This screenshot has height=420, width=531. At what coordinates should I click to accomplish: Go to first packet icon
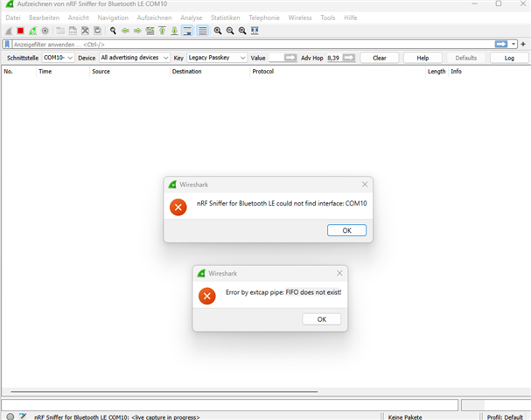(x=162, y=31)
